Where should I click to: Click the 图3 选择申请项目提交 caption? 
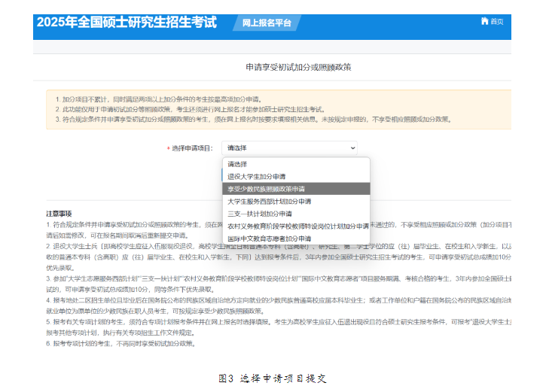pyautogui.click(x=272, y=378)
